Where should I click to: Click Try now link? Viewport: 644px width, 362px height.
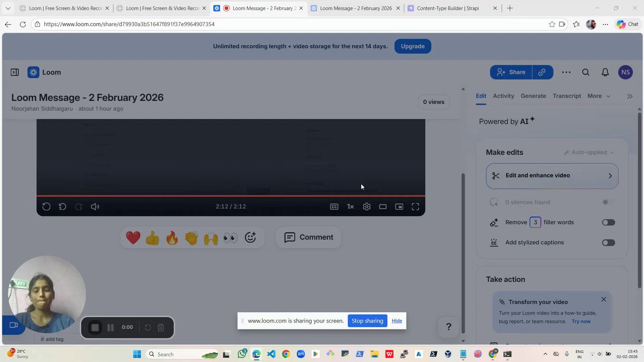581,321
